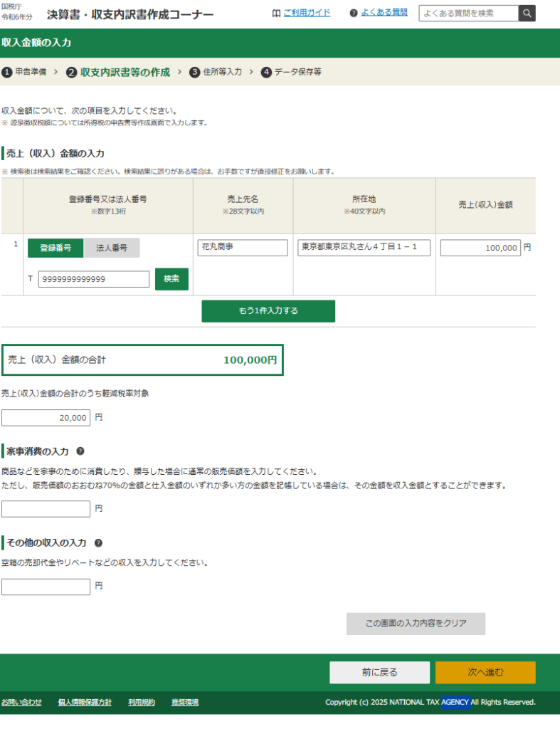560x729 pixels.
Task: Focus the FAQ search text box
Action: pyautogui.click(x=468, y=13)
